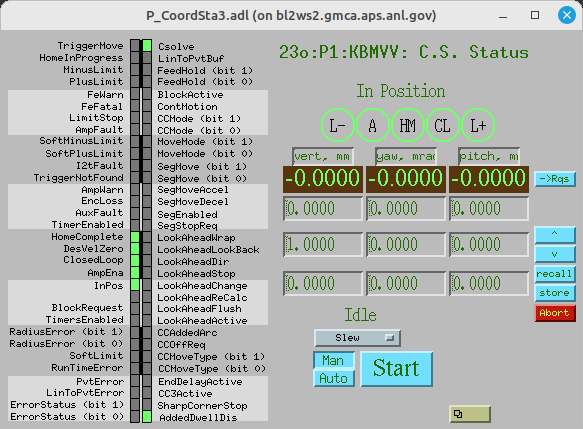Viewport: 583px width, 429px height.
Task: Click the CL closed-loop indicator circle
Action: click(442, 125)
